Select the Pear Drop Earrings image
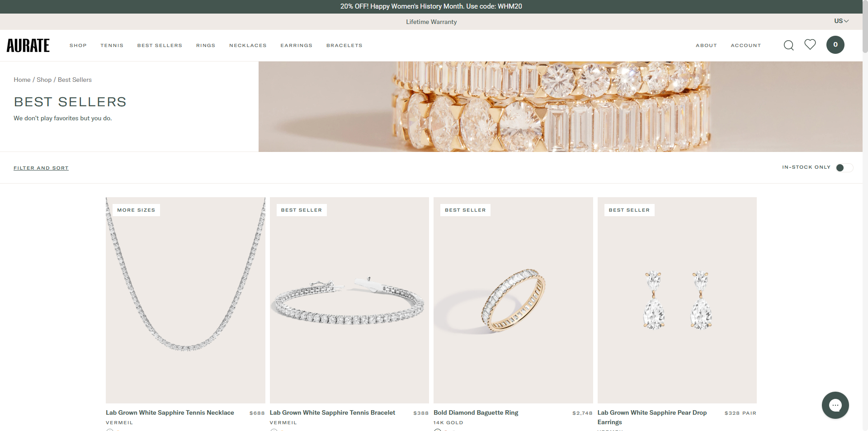This screenshot has height=431, width=868. pos(677,300)
